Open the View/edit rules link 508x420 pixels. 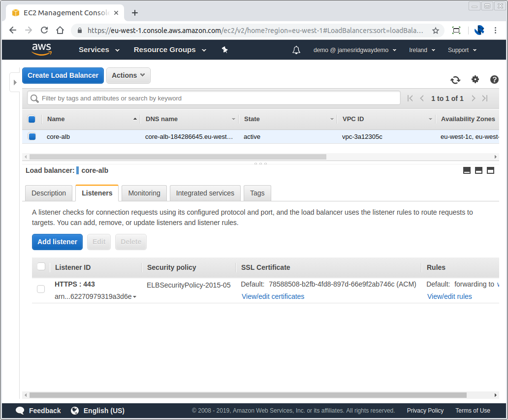point(449,296)
